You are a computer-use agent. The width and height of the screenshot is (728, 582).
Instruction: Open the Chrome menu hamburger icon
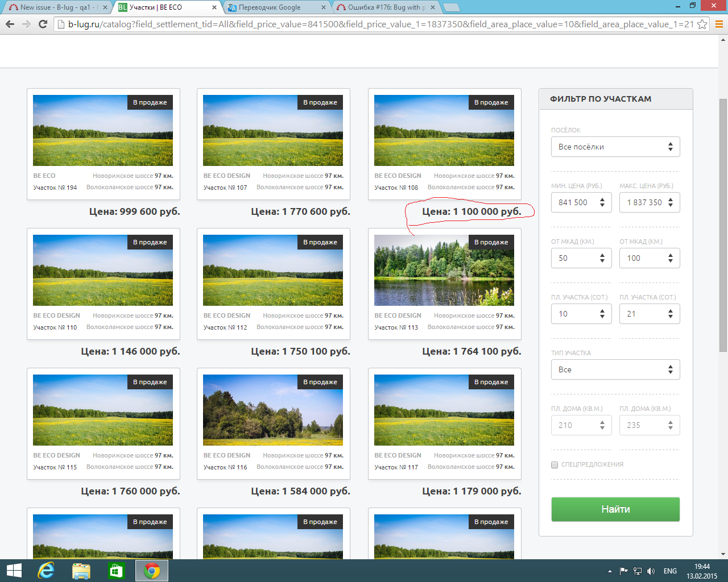point(719,24)
